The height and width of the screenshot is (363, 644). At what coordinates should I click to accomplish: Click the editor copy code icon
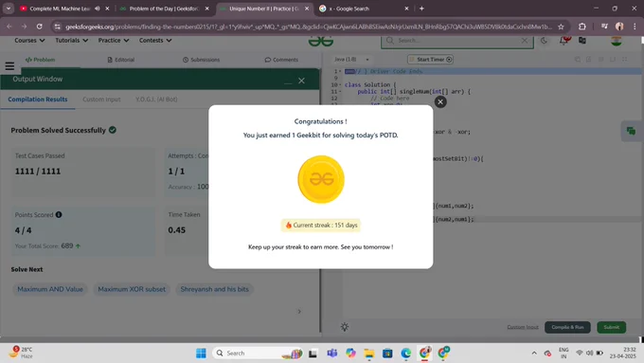[x=578, y=60]
